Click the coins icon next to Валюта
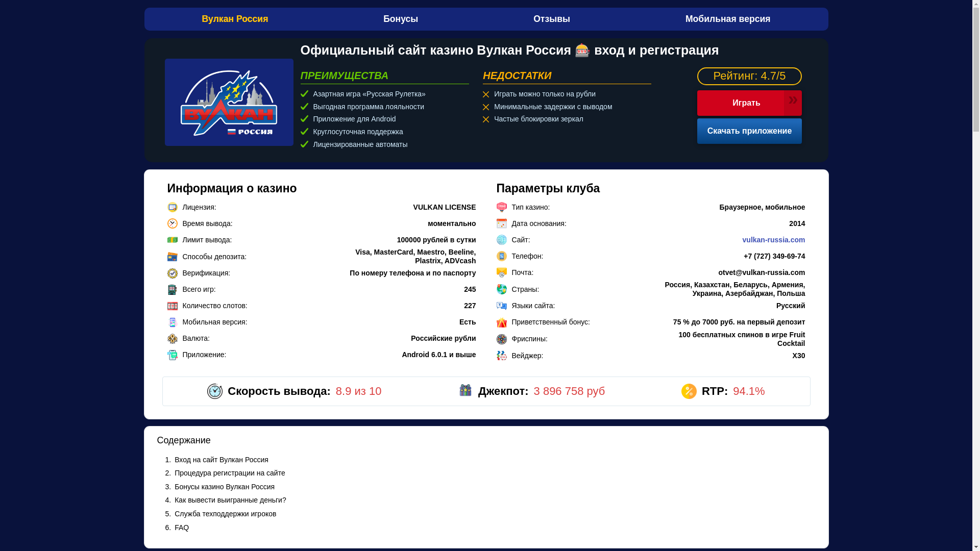Image resolution: width=980 pixels, height=551 pixels. 173,338
